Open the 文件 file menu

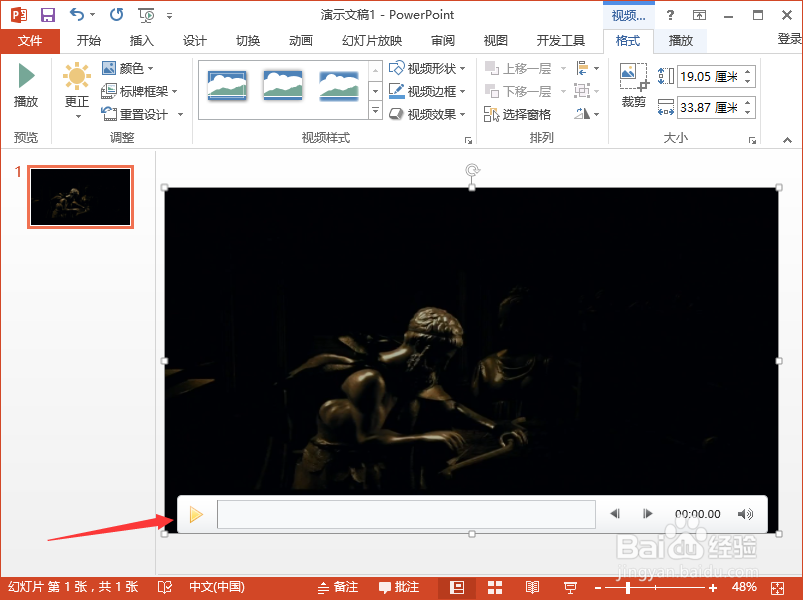click(30, 40)
